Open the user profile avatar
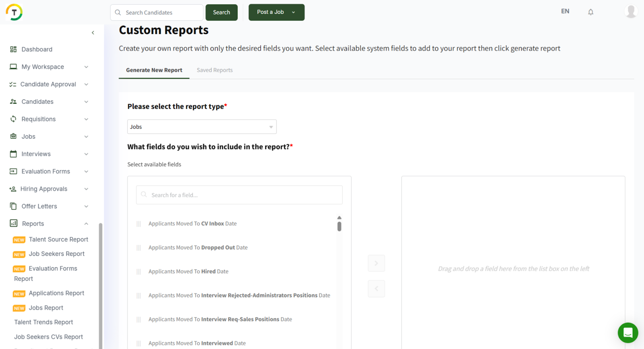Viewport: 644px width, 349px height. pyautogui.click(x=631, y=12)
